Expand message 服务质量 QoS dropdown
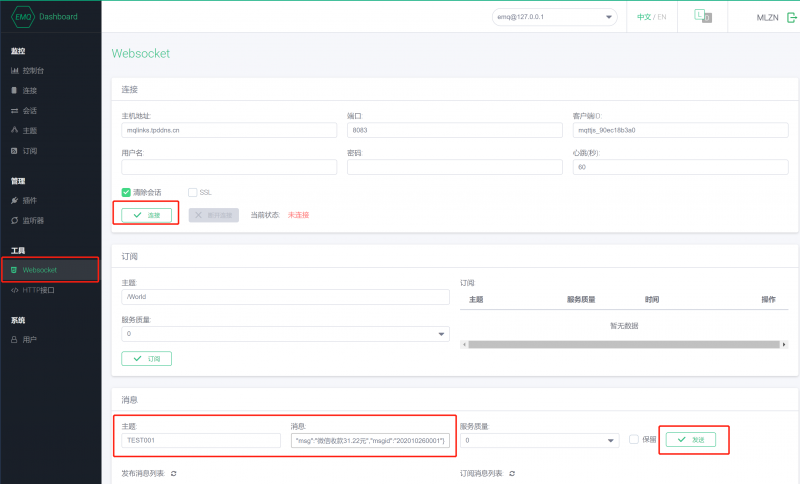The image size is (800, 484). (x=539, y=440)
